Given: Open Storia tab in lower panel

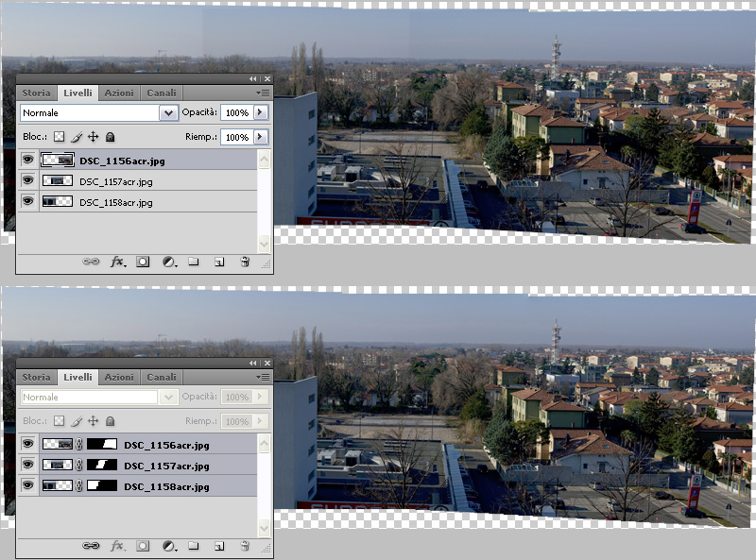Looking at the screenshot, I should [36, 377].
